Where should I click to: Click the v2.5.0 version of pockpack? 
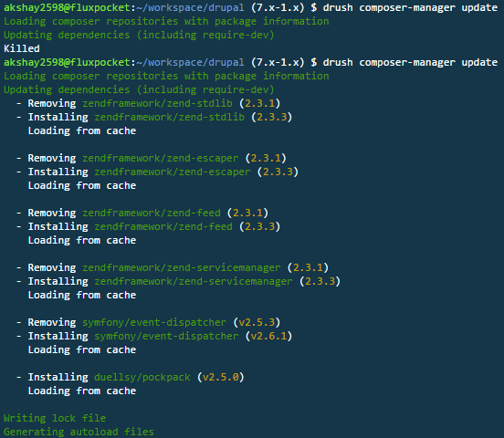[x=221, y=377]
